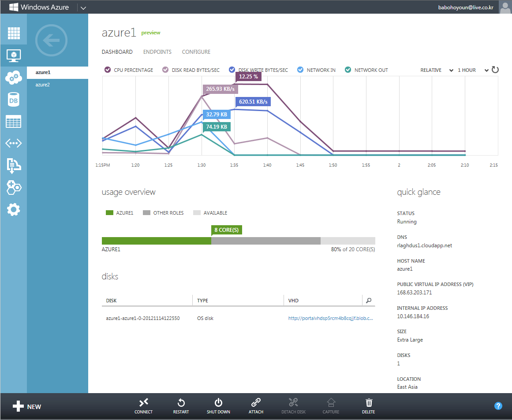Image resolution: width=512 pixels, height=420 pixels.
Task: Click the back arrow circle button
Action: [51, 41]
